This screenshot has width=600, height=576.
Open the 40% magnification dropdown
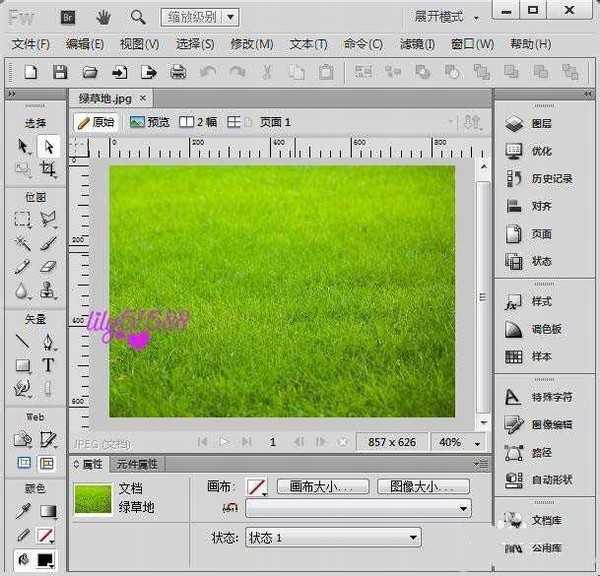click(460, 441)
